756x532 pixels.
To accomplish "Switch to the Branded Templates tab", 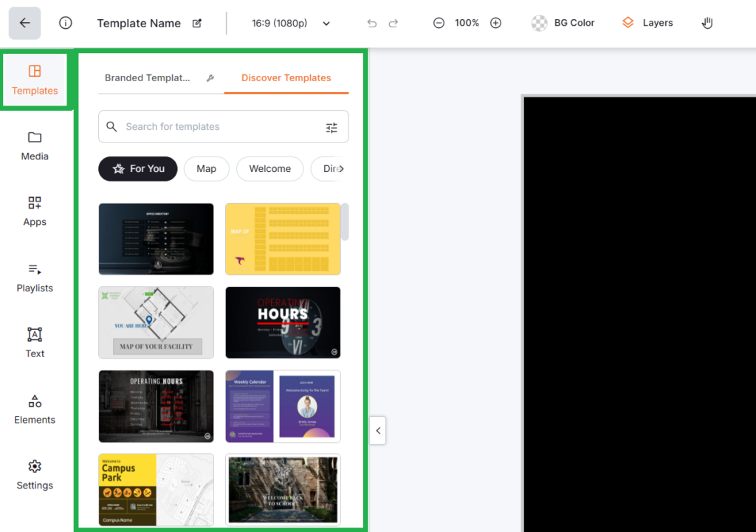I will [148, 78].
